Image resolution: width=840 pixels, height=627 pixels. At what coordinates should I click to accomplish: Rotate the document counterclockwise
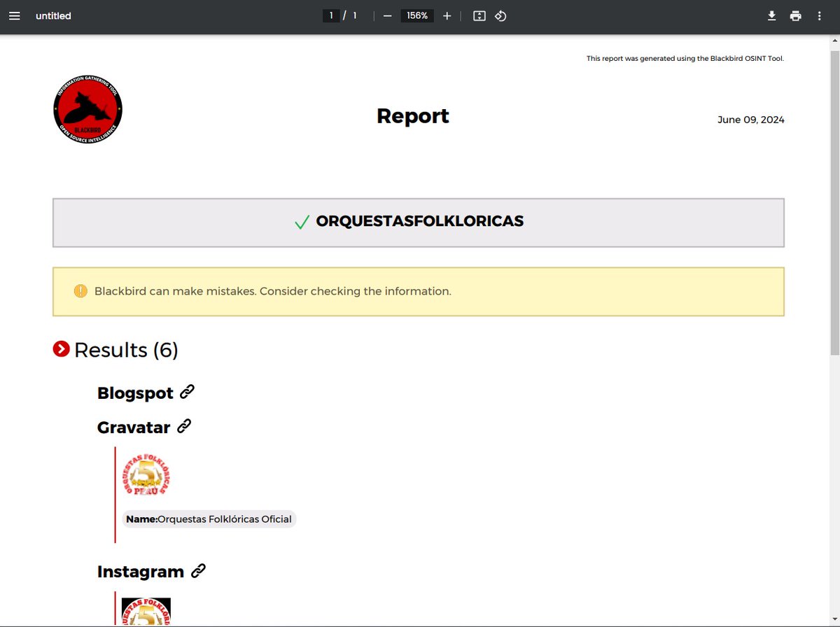pos(500,15)
